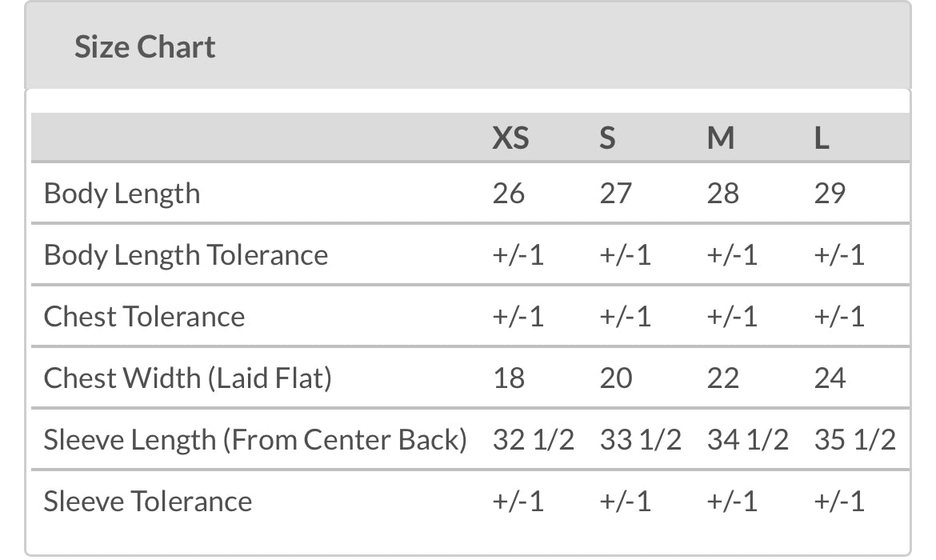Select the Chest Width (Laid Flat) label

pos(187,378)
